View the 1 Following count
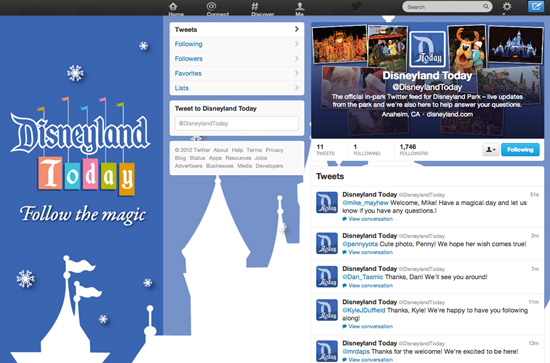Image resolution: width=550 pixels, height=363 pixels. click(367, 150)
